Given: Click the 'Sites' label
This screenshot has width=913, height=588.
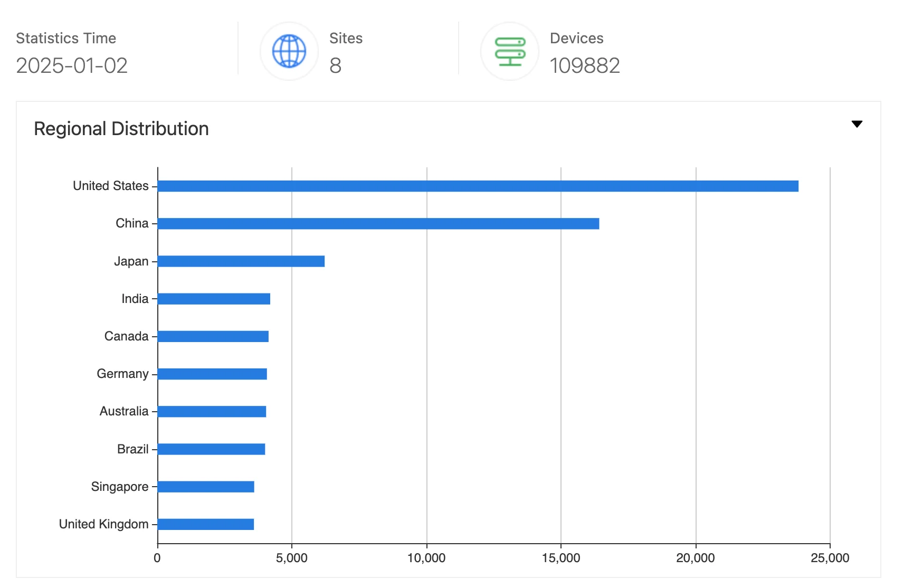Looking at the screenshot, I should [346, 38].
